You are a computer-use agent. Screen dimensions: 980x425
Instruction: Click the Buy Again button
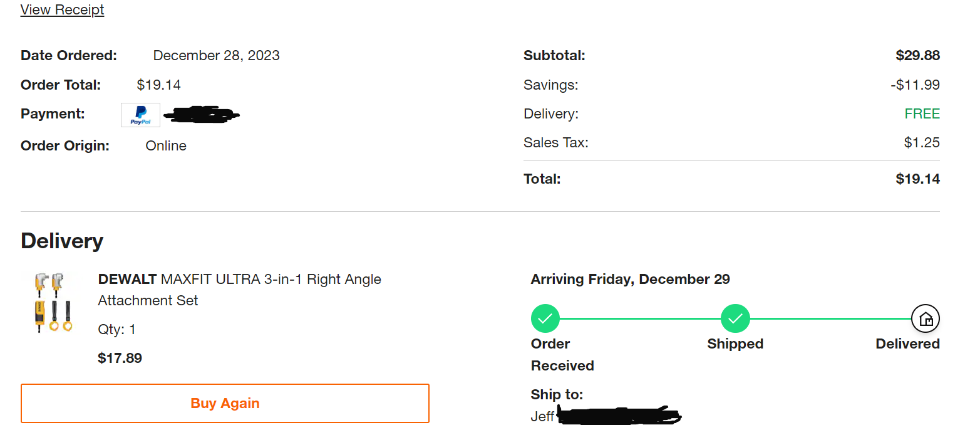[225, 403]
